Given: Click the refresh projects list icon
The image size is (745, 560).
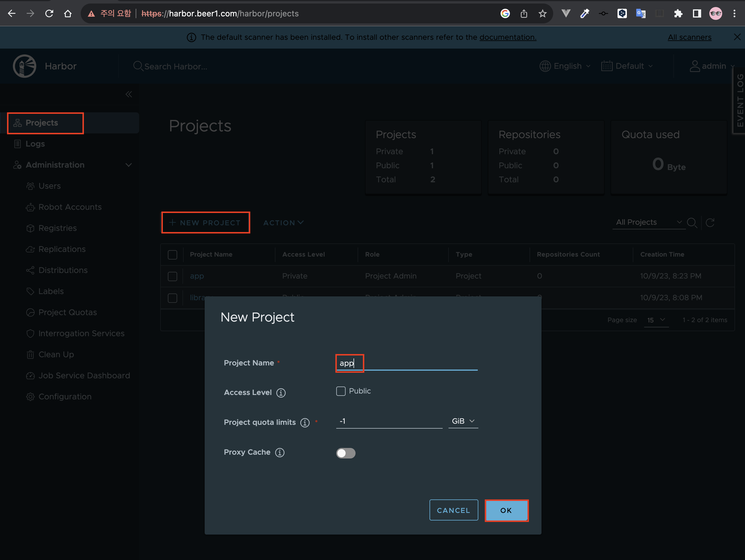Looking at the screenshot, I should point(710,222).
